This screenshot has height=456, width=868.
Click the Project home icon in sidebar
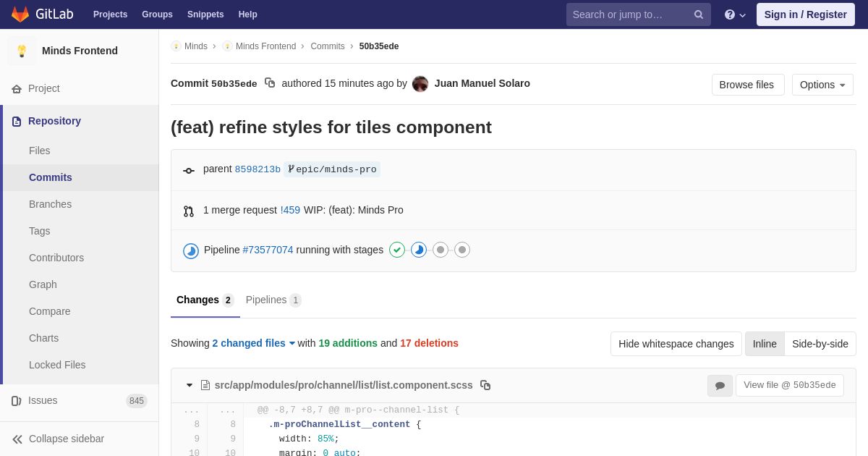click(x=17, y=89)
